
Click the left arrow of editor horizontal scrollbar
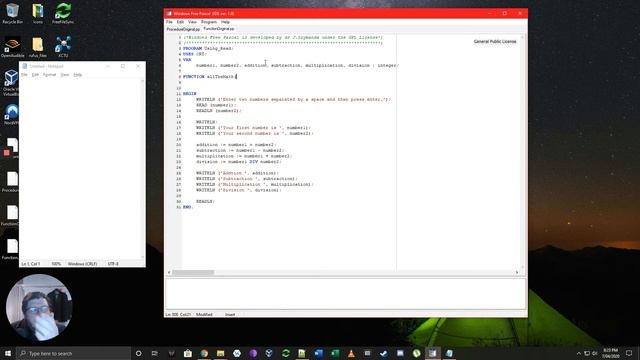click(169, 272)
